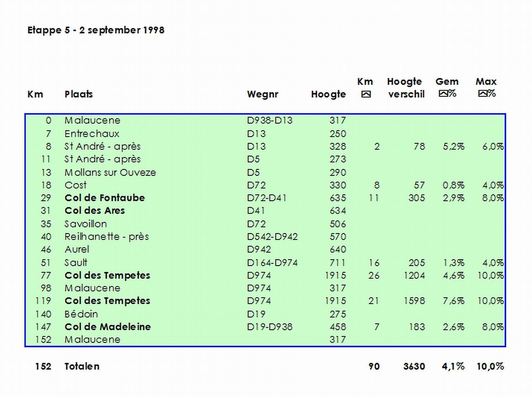Click the climb icon beside Gem percent

pyautogui.click(x=443, y=94)
